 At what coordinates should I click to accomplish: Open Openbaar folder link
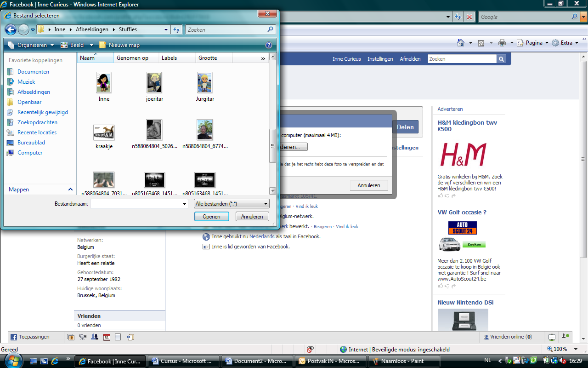[x=29, y=102]
